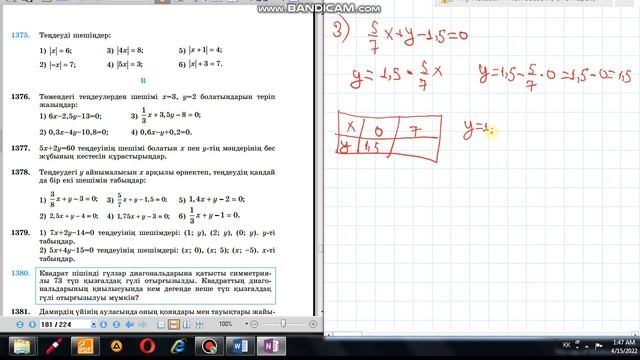
Task: Show hidden tray icons arrow
Action: [x=587, y=347]
